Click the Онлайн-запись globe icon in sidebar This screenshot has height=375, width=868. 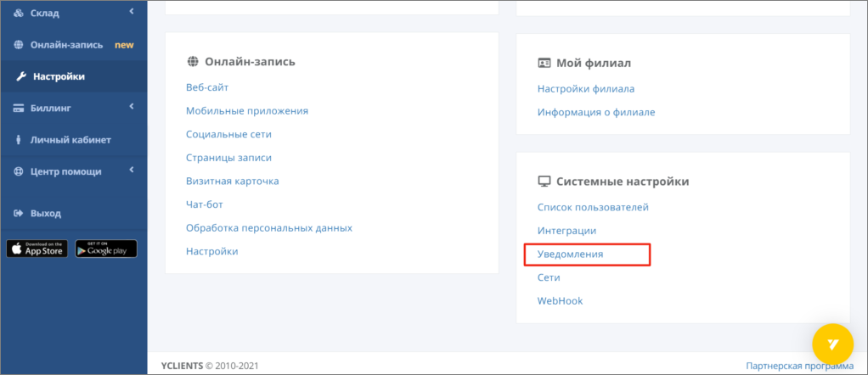(x=19, y=44)
